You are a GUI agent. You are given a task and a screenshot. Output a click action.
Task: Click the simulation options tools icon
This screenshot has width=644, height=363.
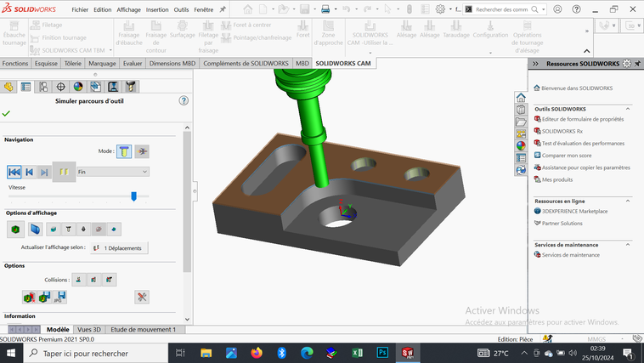click(x=142, y=297)
